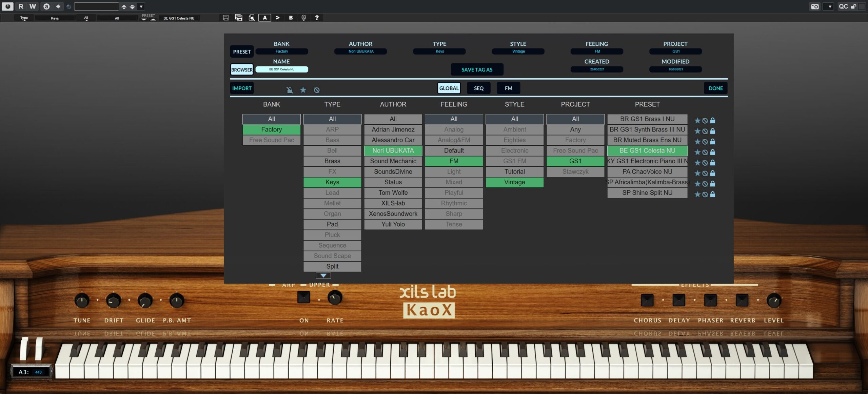
Task: Open the host camera dropdown arrow
Action: 829,6
